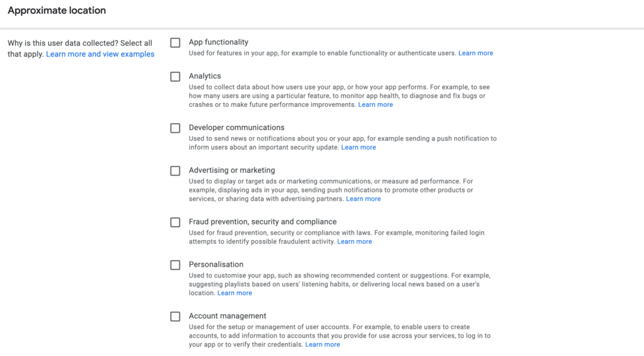
Task: Open Learn more link in Analytics description
Action: pos(375,105)
